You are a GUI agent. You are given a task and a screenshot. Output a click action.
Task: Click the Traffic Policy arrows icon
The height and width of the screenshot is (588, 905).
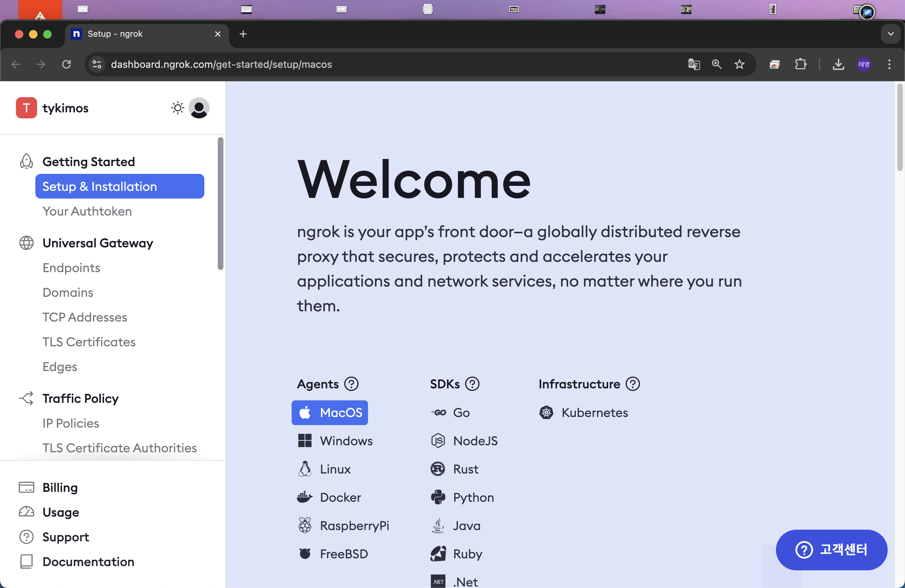click(26, 398)
